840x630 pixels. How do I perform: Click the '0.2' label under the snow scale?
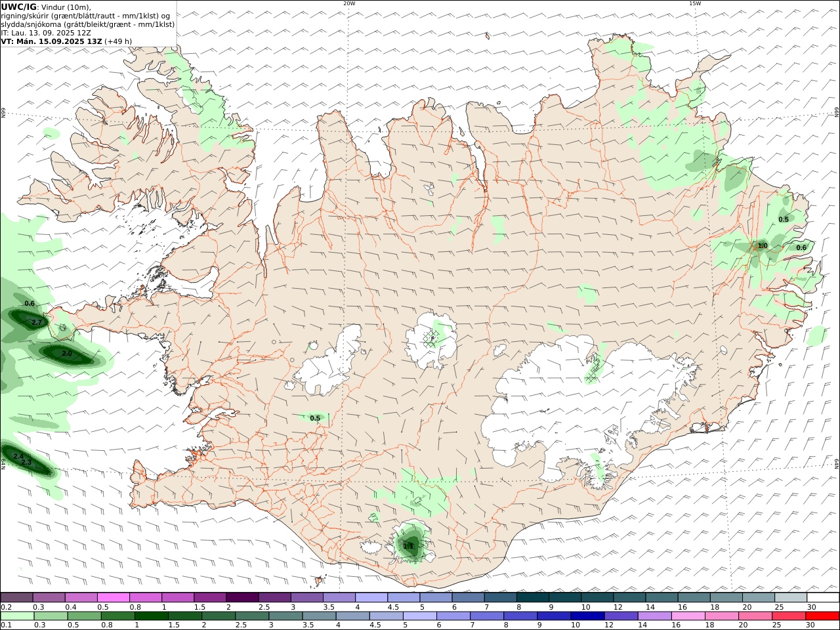coord(6,607)
